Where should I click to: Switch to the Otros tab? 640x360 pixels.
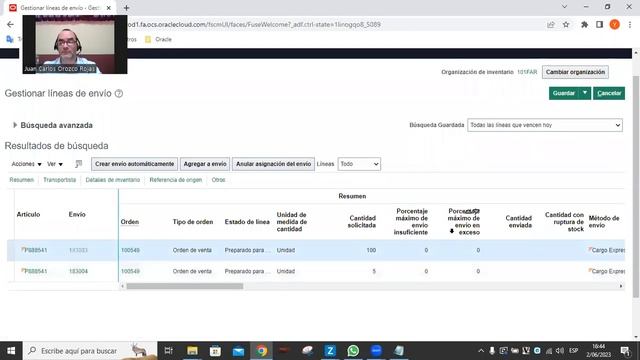[218, 180]
